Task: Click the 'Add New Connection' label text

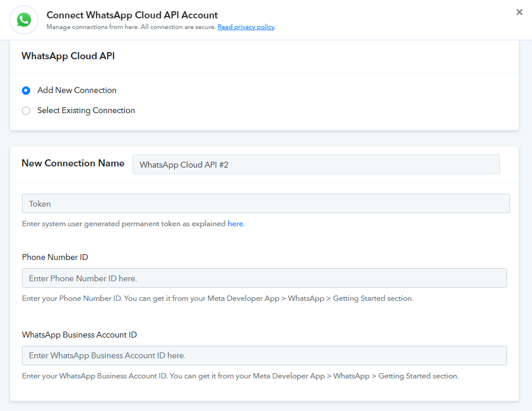Action: [x=77, y=91]
